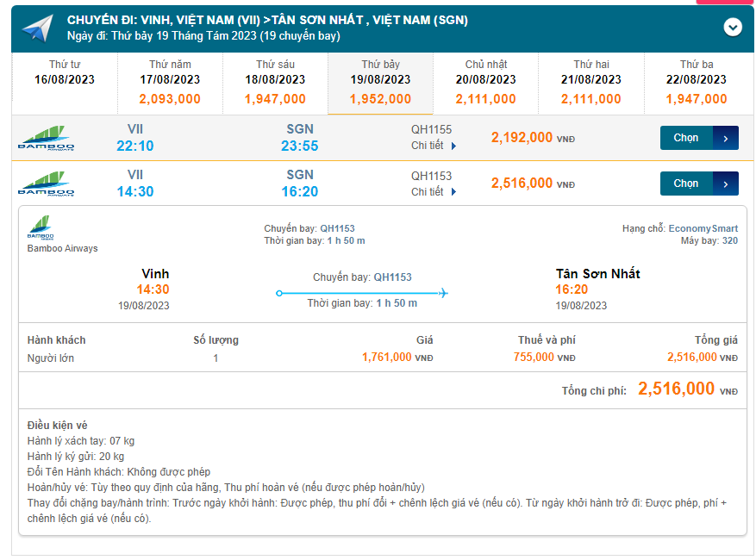
Task: Click Bamboo Airways logo for flight QH1155
Action: pyautogui.click(x=46, y=138)
